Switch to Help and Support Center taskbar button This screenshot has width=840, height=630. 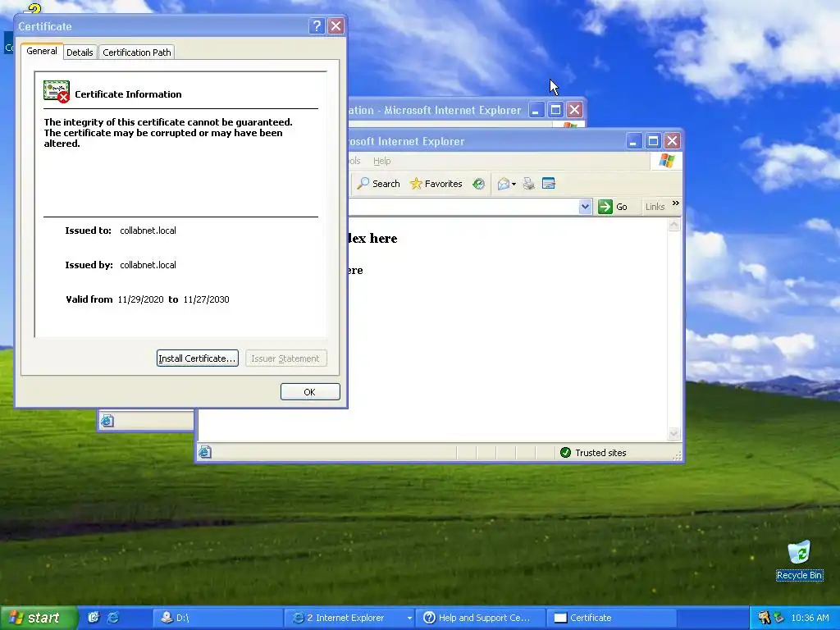click(x=481, y=618)
